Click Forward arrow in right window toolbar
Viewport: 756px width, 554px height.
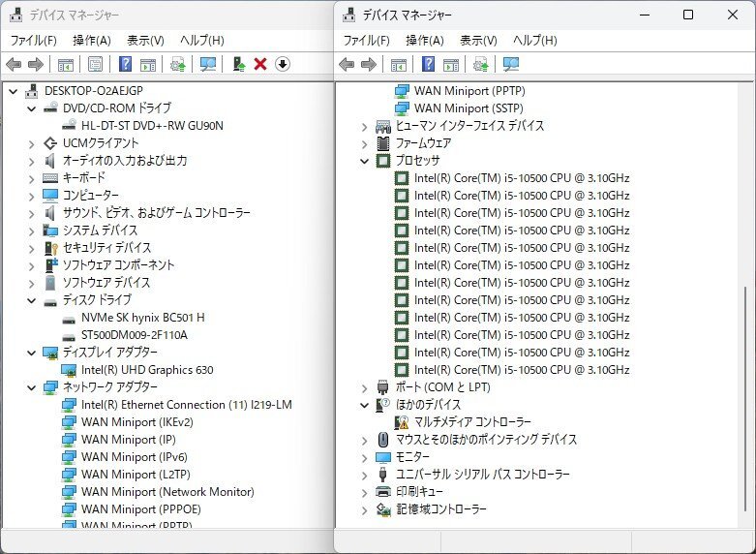click(369, 64)
